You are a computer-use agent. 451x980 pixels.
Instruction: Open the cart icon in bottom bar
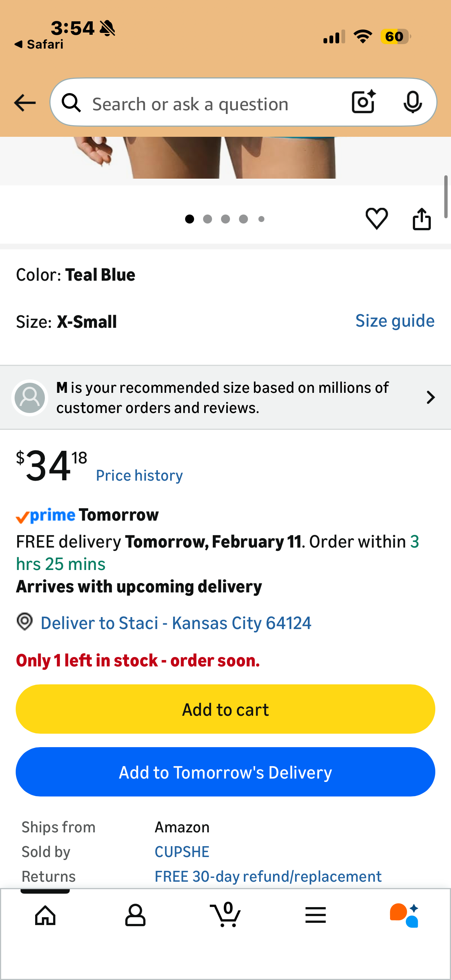point(225,915)
